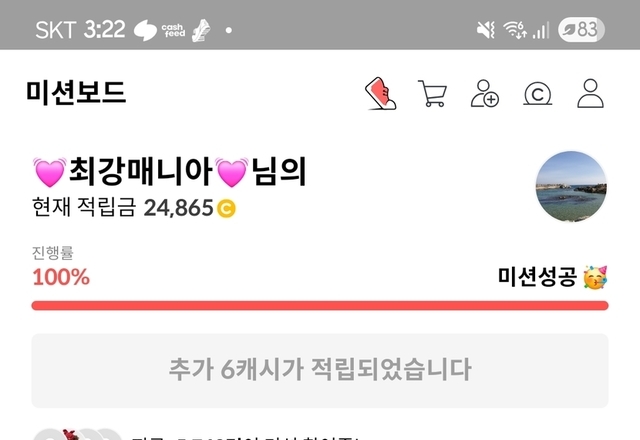Open the my profile person icon
Viewport: 640px width, 440px height.
point(590,93)
